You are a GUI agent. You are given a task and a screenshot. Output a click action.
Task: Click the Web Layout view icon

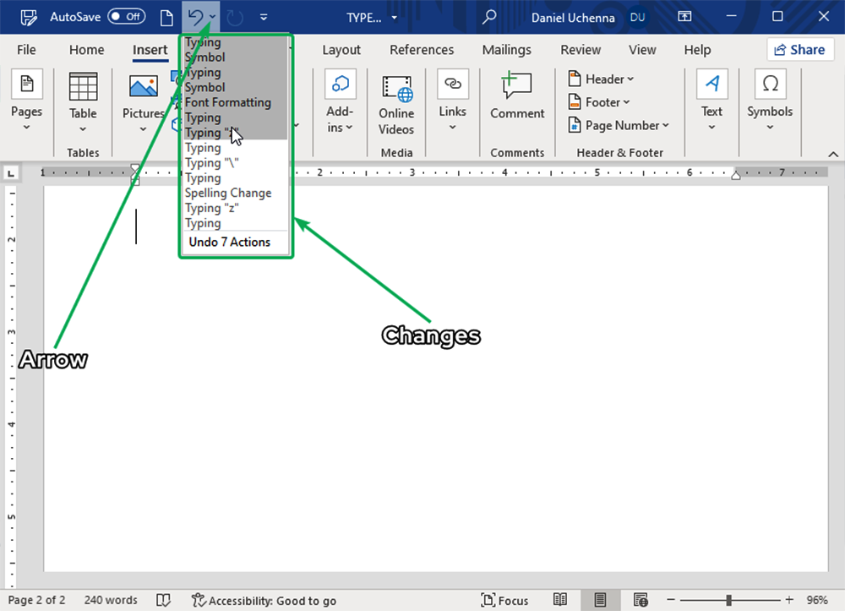coord(641,600)
